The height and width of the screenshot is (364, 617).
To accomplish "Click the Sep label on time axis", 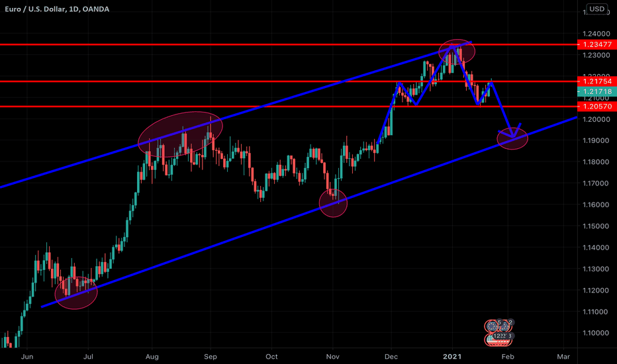I will tap(211, 357).
